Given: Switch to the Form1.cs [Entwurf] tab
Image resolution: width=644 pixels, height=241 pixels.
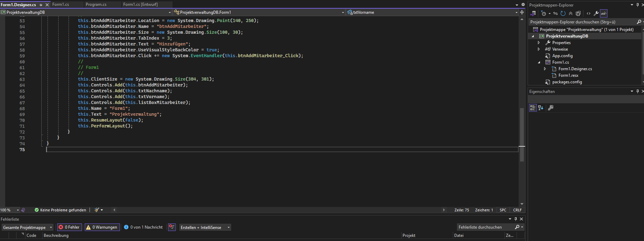Looking at the screenshot, I should [x=141, y=4].
